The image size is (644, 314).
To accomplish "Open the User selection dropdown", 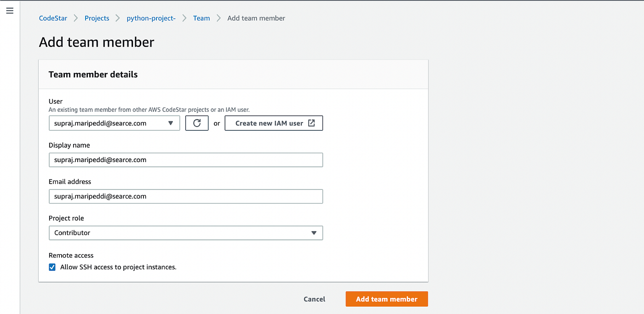I will pyautogui.click(x=114, y=123).
